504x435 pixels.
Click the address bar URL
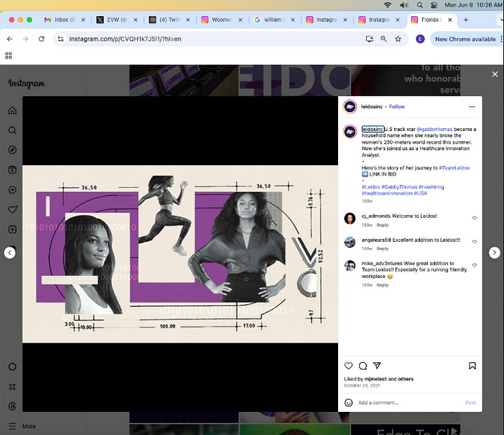(125, 39)
